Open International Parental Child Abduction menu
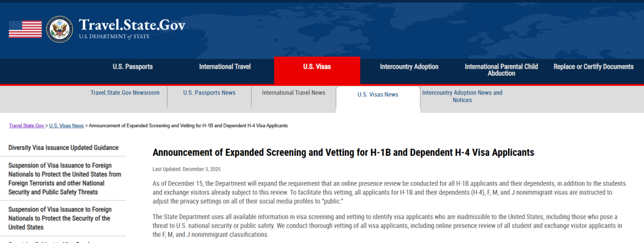Screen dimensions: 644x243 point(501,70)
